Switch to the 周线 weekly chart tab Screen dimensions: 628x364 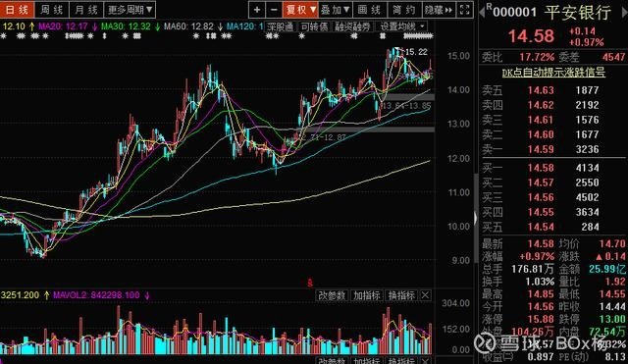(x=52, y=9)
